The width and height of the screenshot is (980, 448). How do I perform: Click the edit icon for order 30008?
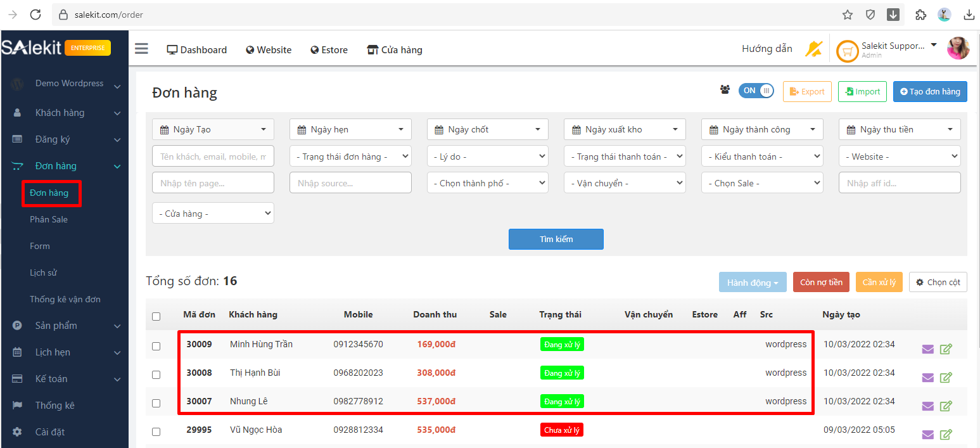(x=946, y=378)
